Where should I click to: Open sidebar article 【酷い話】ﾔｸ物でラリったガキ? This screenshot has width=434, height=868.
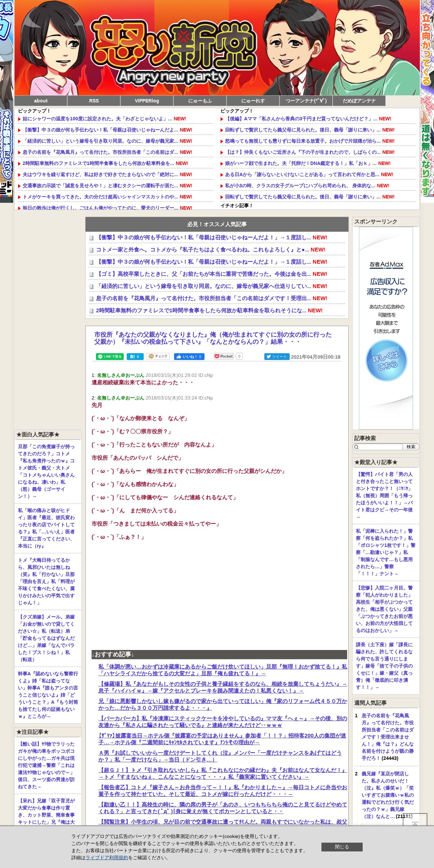point(46,765)
